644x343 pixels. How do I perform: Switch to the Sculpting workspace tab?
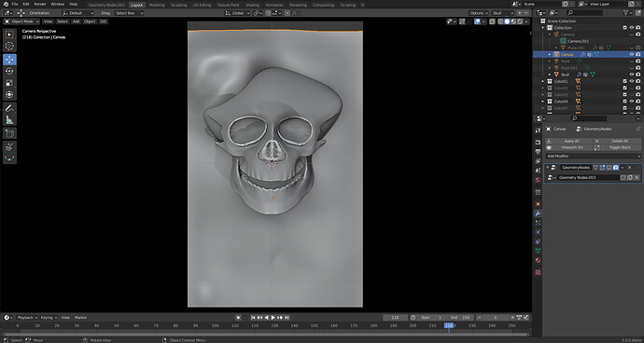[178, 5]
